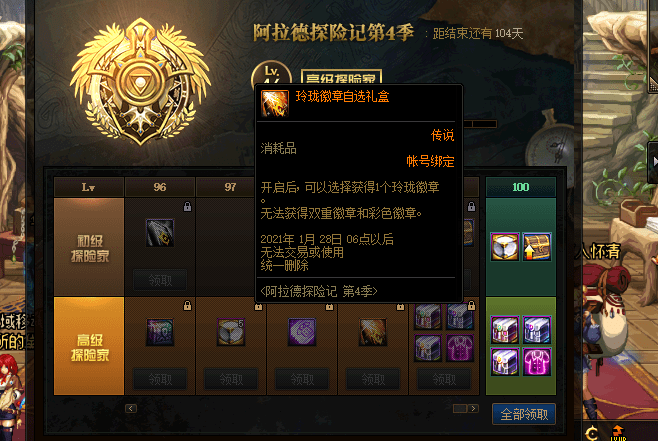Click the 玲珑徽章 gift box reward icon
This screenshot has height=441, width=658.
(x=373, y=332)
